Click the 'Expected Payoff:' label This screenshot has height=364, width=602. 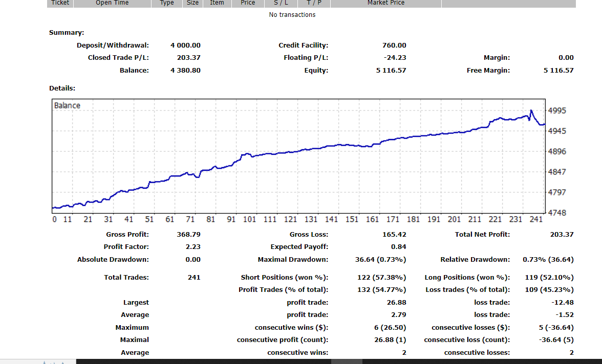pyautogui.click(x=299, y=246)
